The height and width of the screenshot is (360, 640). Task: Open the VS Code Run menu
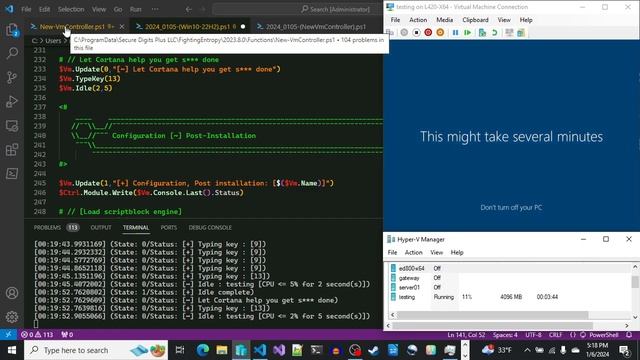pyautogui.click(x=136, y=9)
